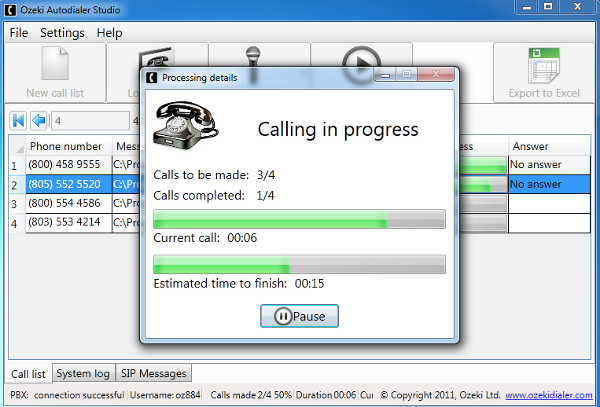
Task: Click the first page navigation arrow
Action: pyautogui.click(x=19, y=121)
